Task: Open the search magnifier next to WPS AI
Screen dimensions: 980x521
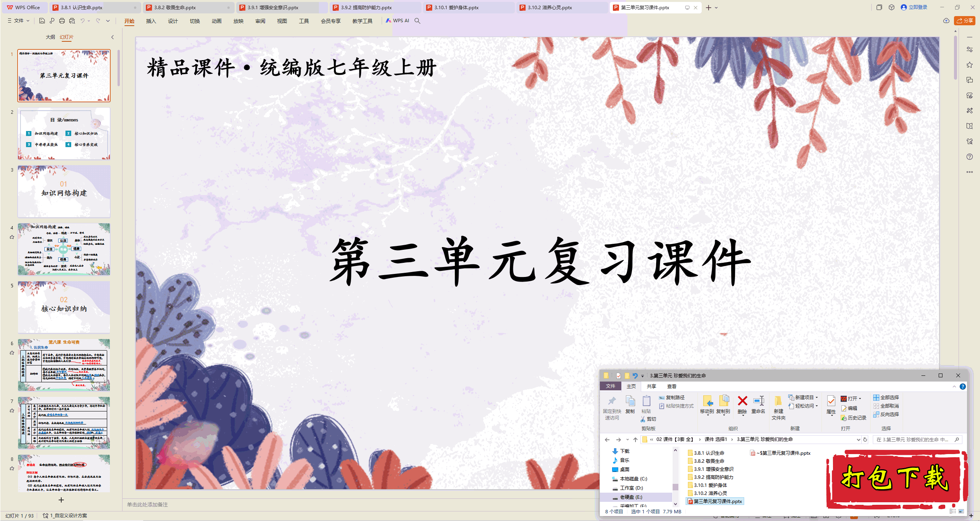Action: pos(418,21)
